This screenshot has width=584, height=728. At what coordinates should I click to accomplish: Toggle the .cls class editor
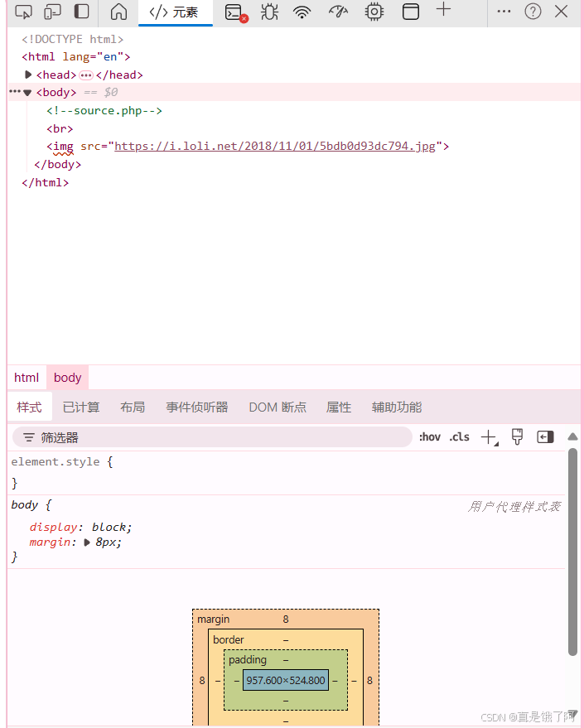[x=459, y=436]
